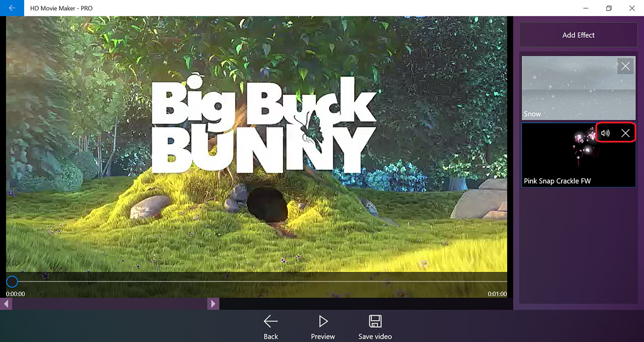644x342 pixels.
Task: Collapse the timeline view with right purple arrow
Action: [213, 303]
